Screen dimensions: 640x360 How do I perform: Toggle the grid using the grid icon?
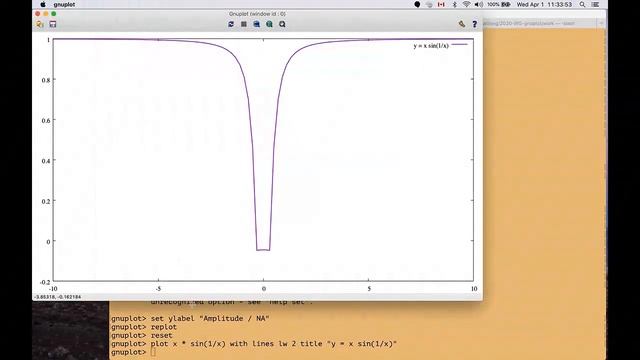click(244, 24)
